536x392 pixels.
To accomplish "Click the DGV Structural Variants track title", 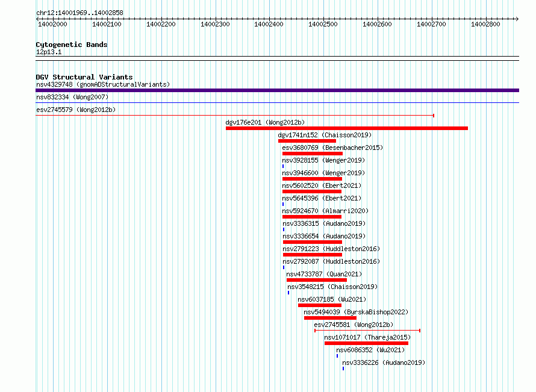I will pos(84,77).
